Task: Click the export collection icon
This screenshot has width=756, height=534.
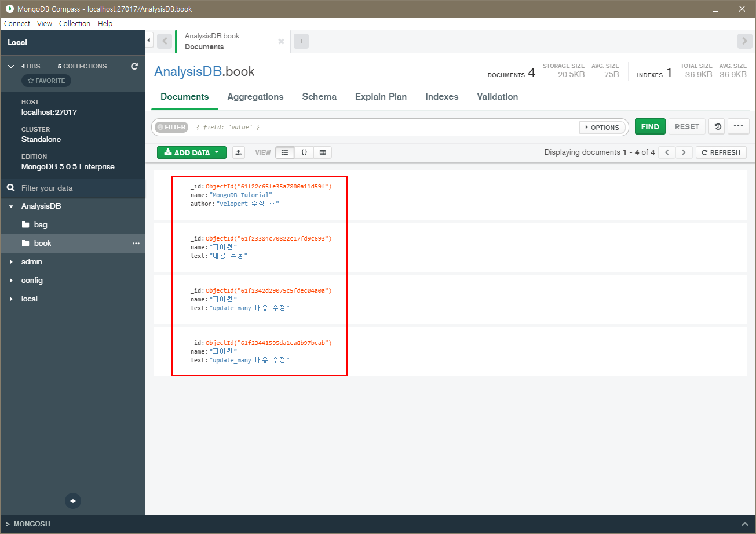Action: [239, 152]
